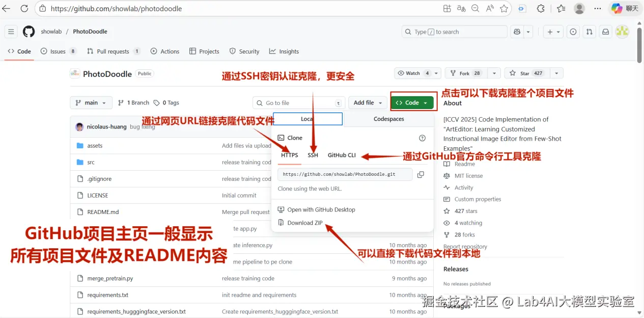Screen dimensions: 644x318
Task: Open the src folder
Action: (x=91, y=162)
